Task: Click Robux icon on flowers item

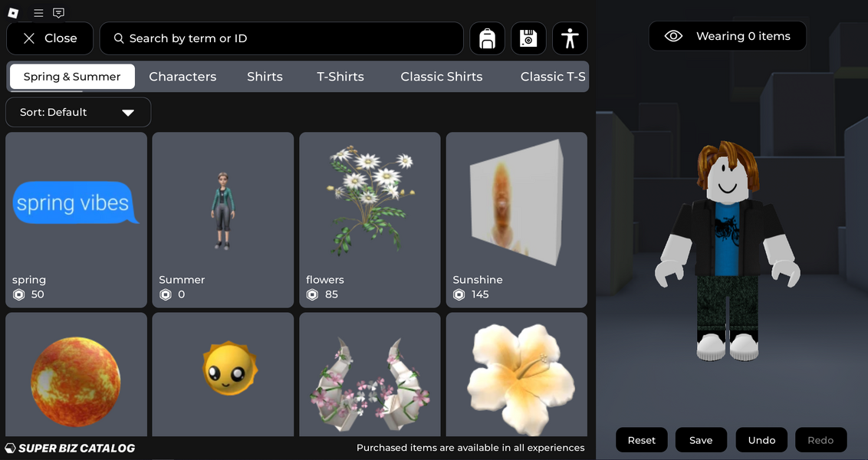Action: coord(313,294)
